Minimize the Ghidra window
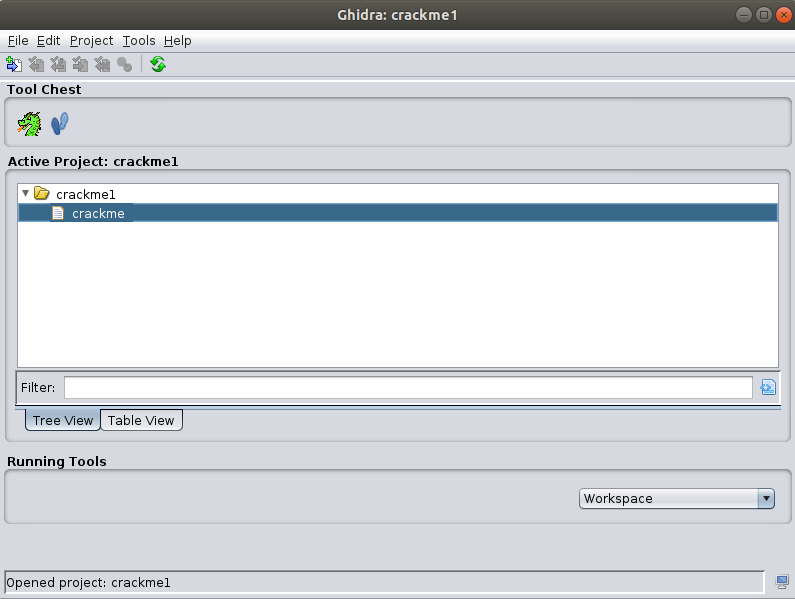 (x=744, y=15)
